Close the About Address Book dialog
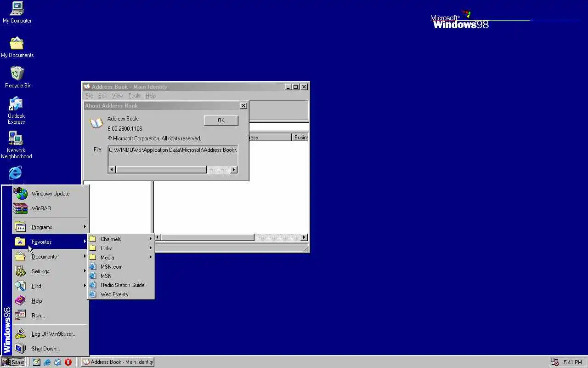This screenshot has height=368, width=588. [243, 106]
